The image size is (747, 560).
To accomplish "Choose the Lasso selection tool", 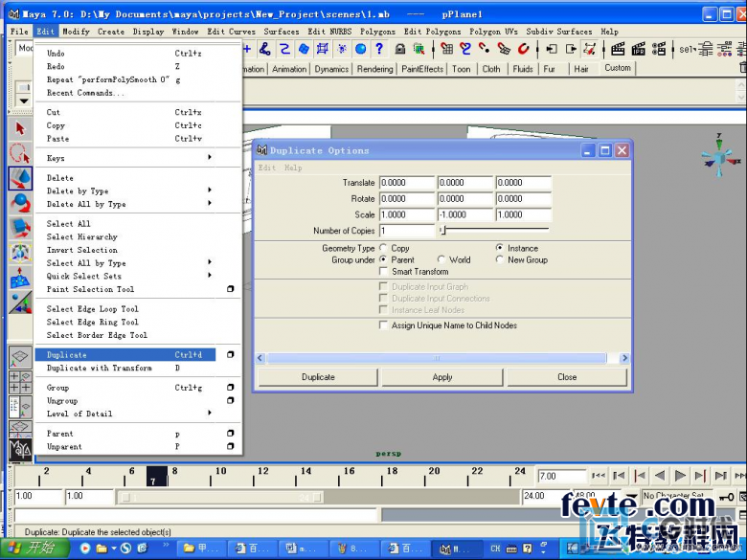I will [20, 153].
